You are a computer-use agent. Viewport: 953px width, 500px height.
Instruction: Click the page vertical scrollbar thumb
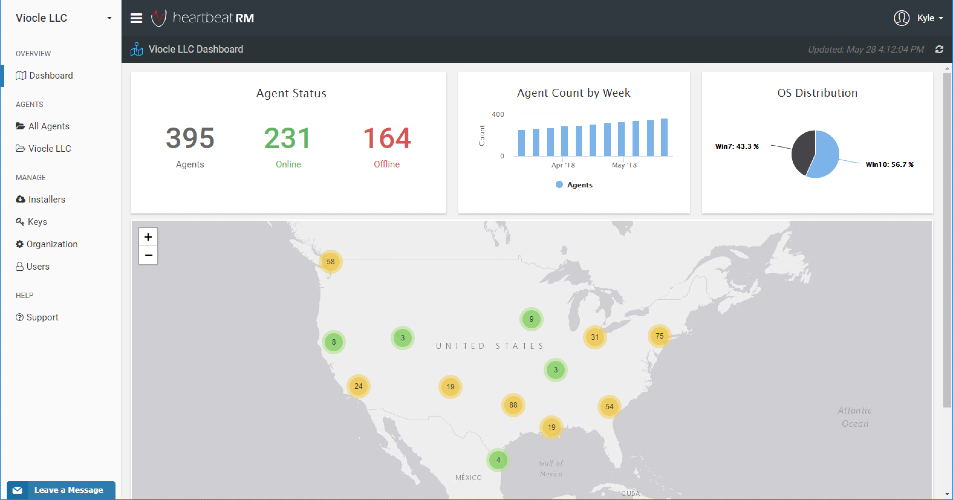click(x=947, y=240)
